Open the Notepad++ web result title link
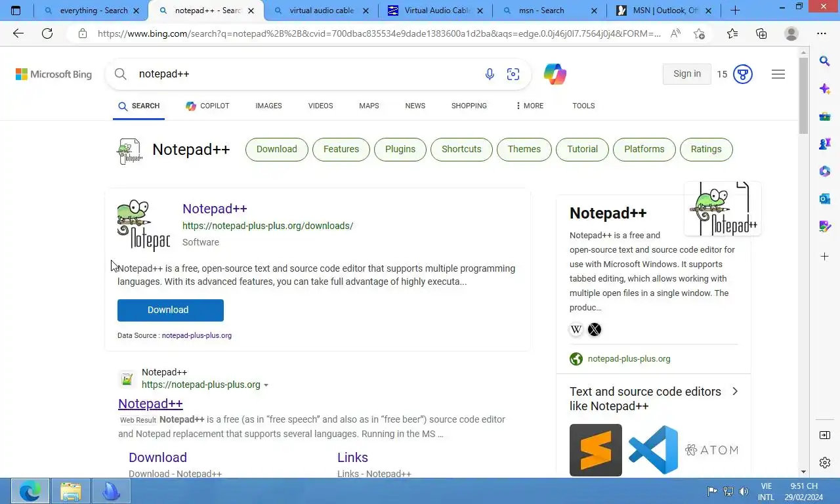This screenshot has width=840, height=504. pos(150,404)
